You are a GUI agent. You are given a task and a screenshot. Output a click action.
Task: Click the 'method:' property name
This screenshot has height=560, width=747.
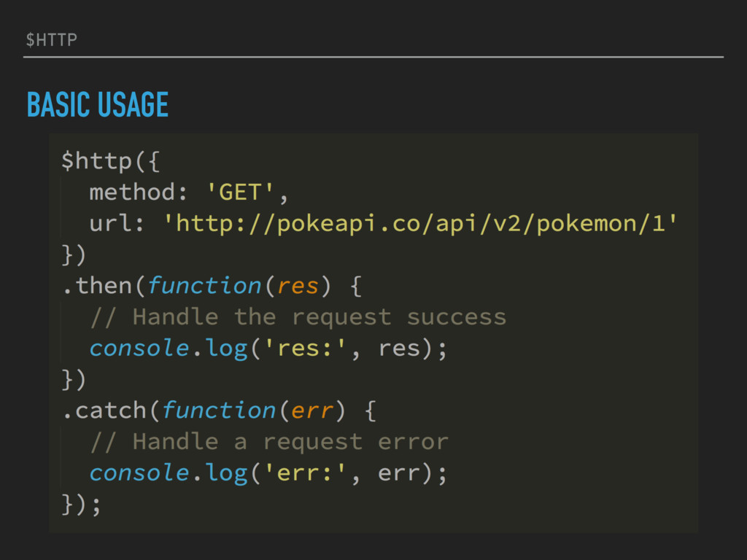coord(138,192)
